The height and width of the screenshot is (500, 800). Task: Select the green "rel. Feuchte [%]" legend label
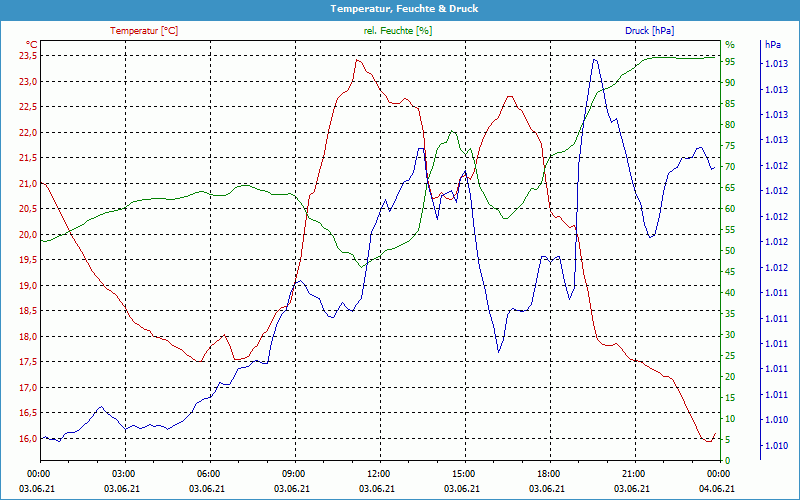397,31
